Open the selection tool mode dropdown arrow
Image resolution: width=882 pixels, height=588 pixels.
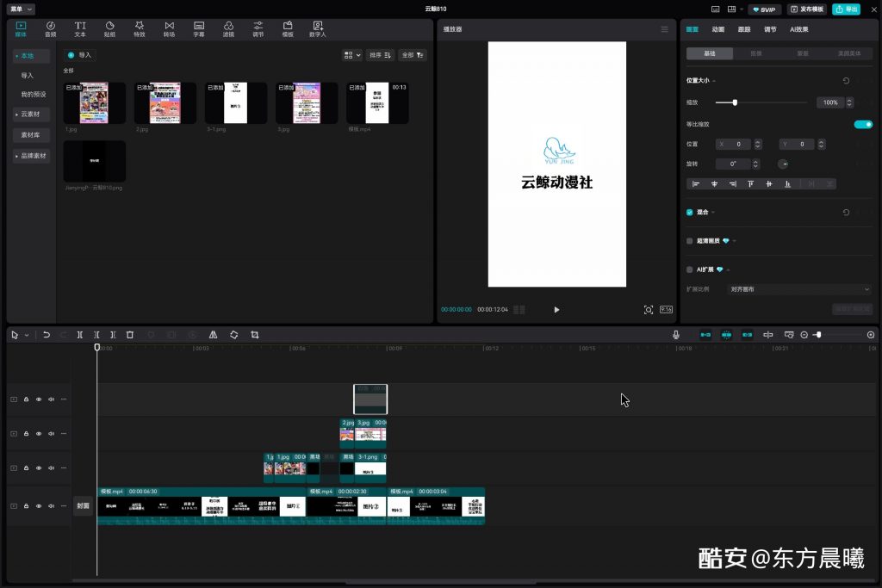[27, 335]
